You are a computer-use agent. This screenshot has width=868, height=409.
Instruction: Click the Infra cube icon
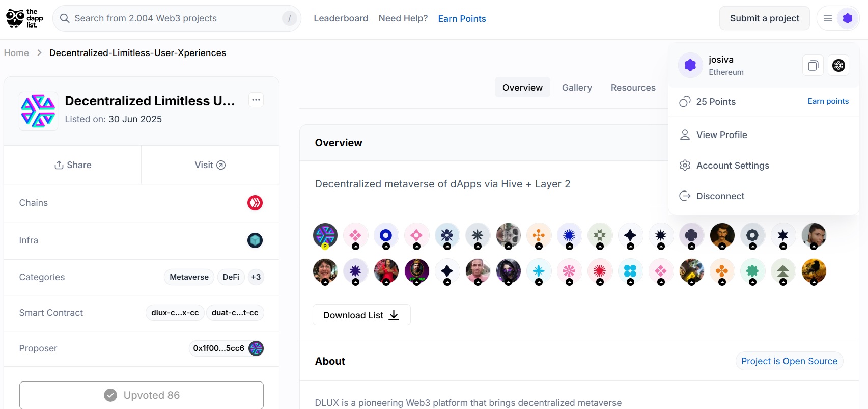pos(255,240)
